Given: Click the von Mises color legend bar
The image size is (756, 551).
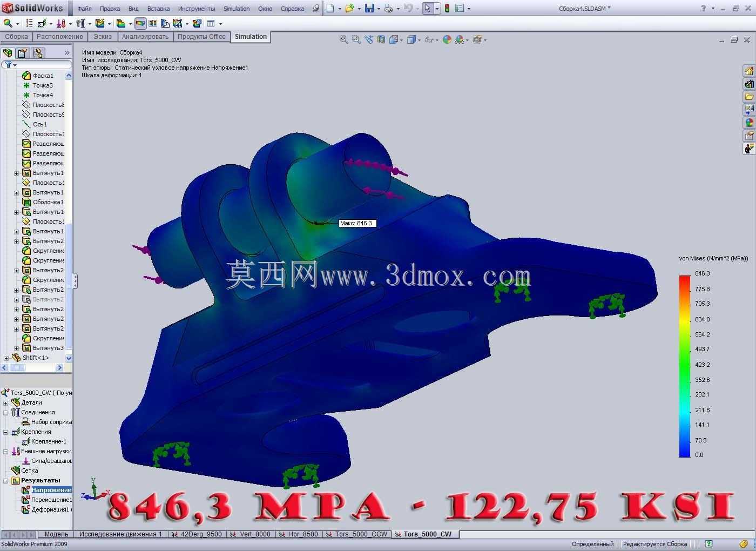Looking at the screenshot, I should (685, 366).
